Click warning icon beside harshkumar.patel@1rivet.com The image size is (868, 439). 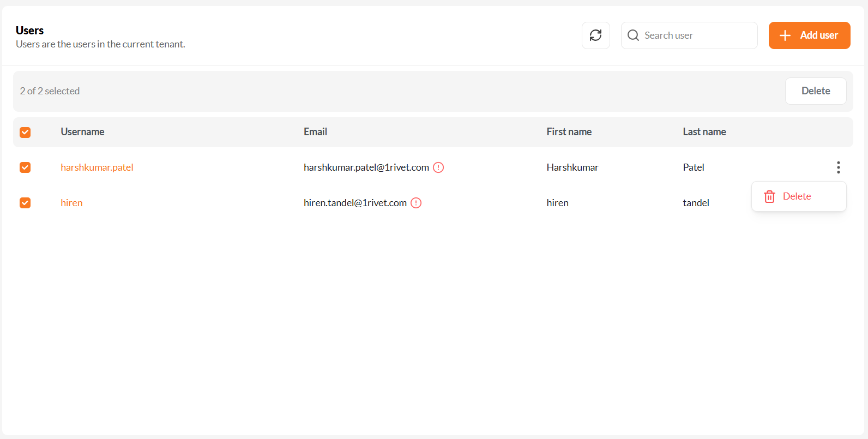tap(438, 167)
